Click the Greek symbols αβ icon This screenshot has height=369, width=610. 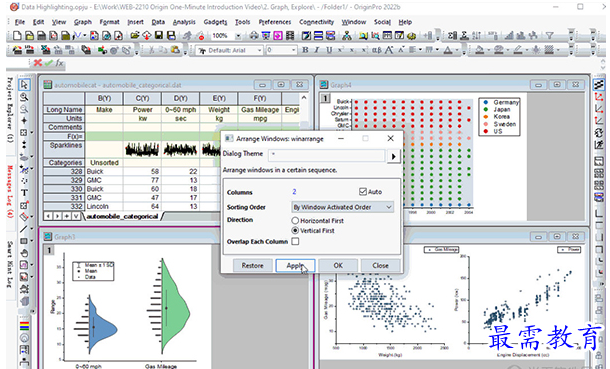[377, 50]
